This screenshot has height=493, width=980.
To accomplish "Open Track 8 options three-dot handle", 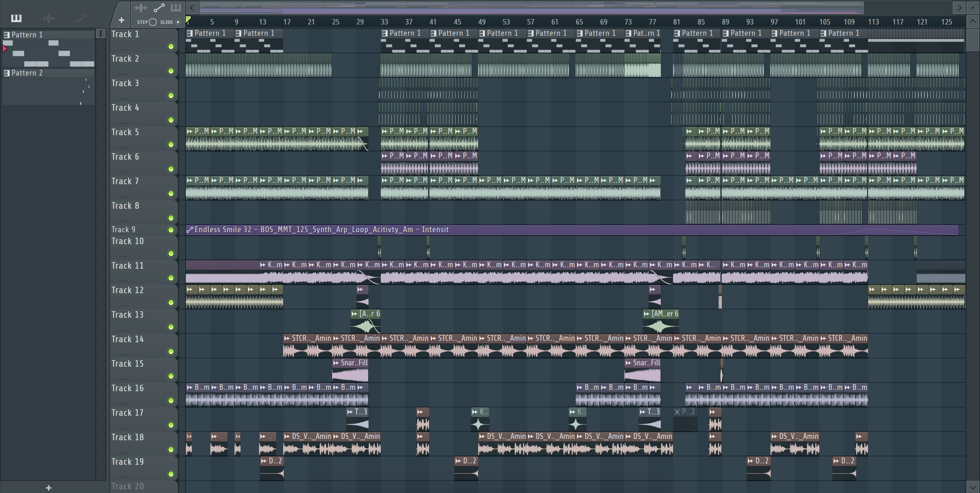I will (123, 221).
